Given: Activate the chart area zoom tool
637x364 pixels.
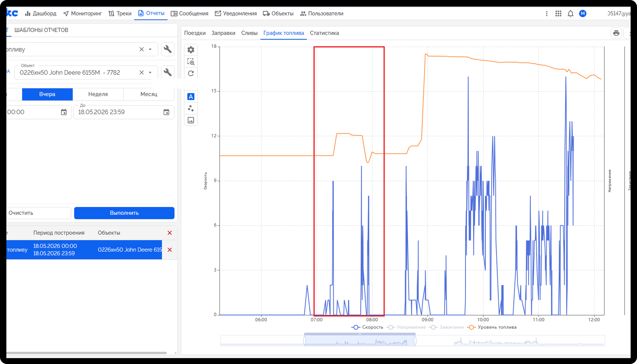Looking at the screenshot, I should pos(191,61).
